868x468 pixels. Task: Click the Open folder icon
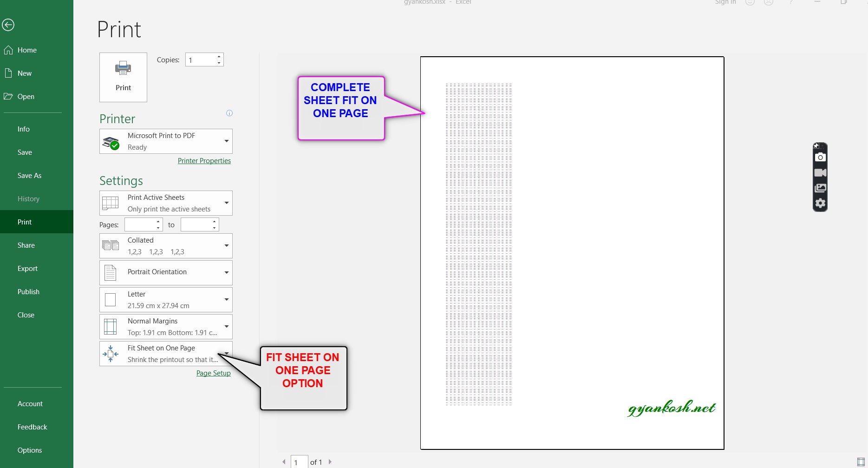click(8, 96)
